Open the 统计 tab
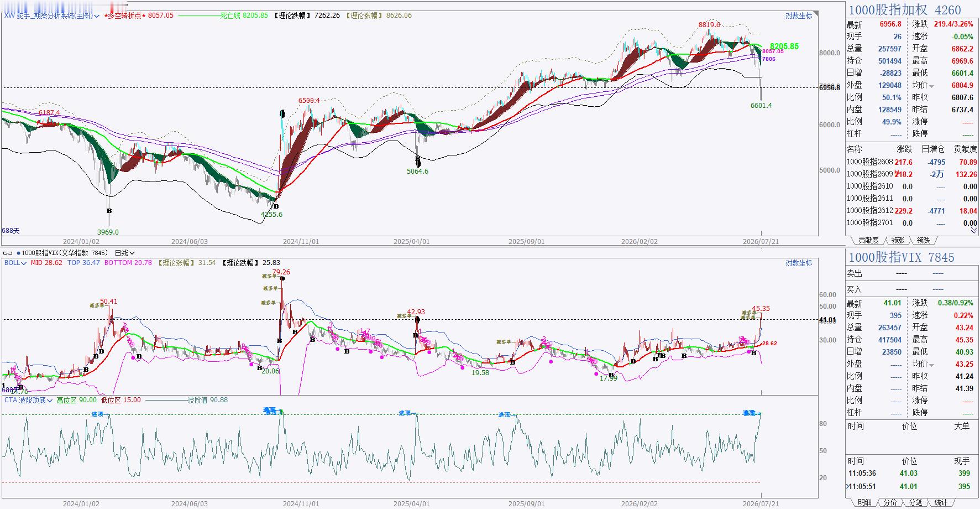The width and height of the screenshot is (980, 509). (x=941, y=502)
